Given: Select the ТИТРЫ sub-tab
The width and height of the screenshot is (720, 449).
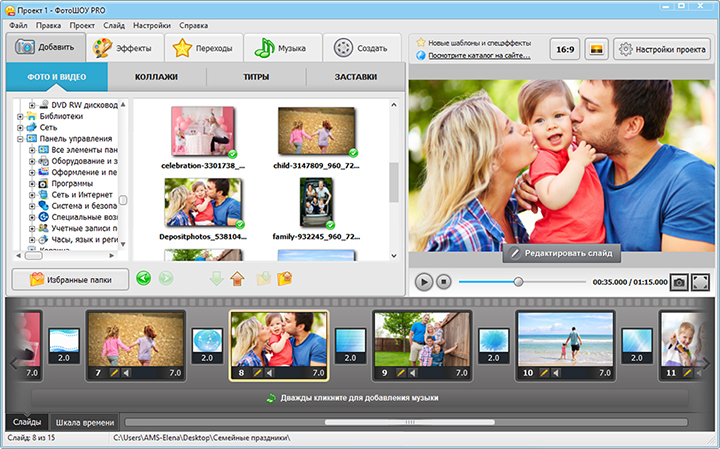Looking at the screenshot, I should point(256,77).
